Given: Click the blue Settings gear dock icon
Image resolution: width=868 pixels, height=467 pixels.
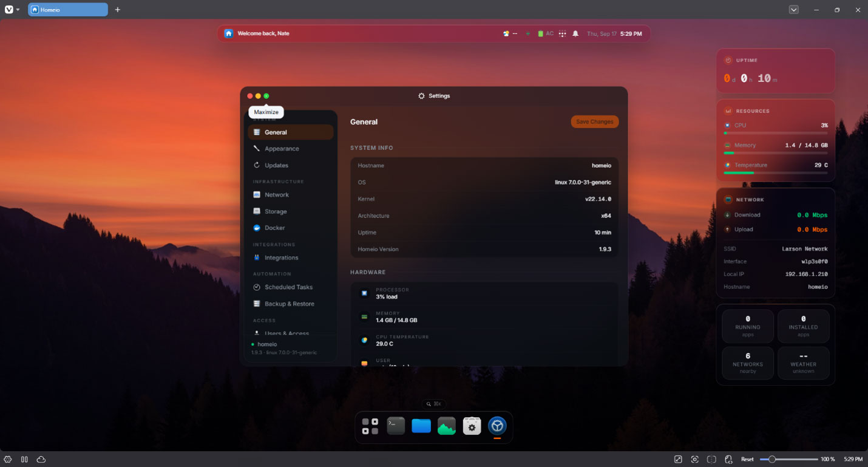Looking at the screenshot, I should [497, 426].
